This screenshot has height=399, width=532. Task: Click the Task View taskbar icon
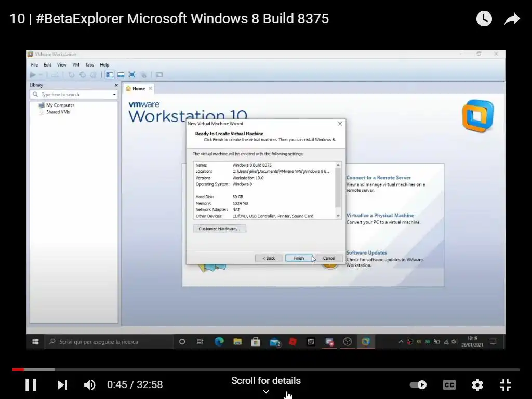coord(200,342)
